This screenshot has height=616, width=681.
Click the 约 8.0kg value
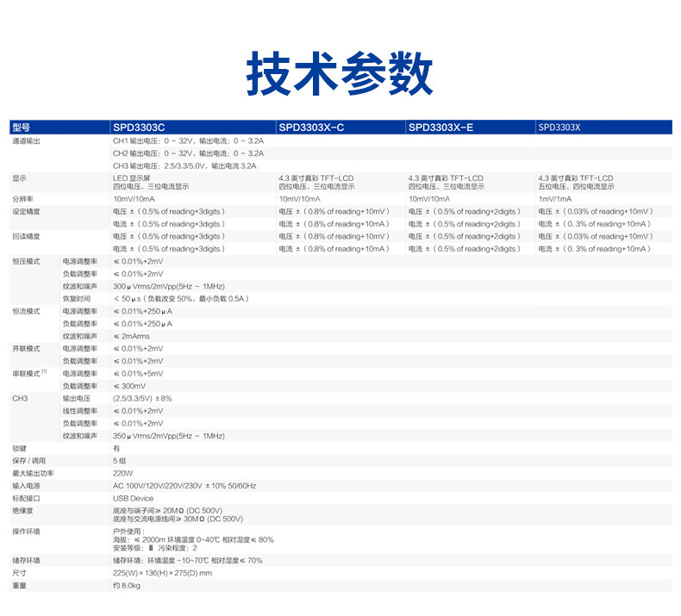click(x=127, y=586)
